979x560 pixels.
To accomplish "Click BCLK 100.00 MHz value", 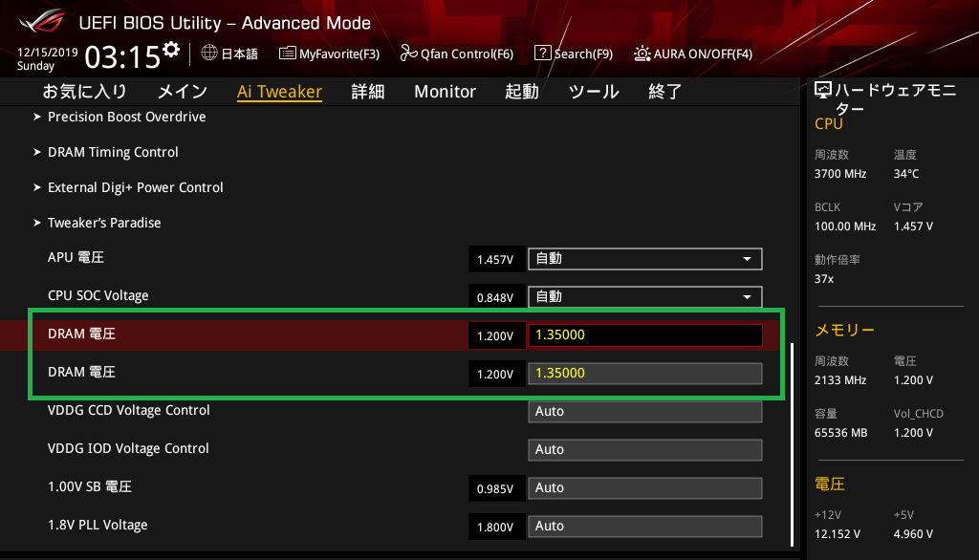I will (x=845, y=226).
